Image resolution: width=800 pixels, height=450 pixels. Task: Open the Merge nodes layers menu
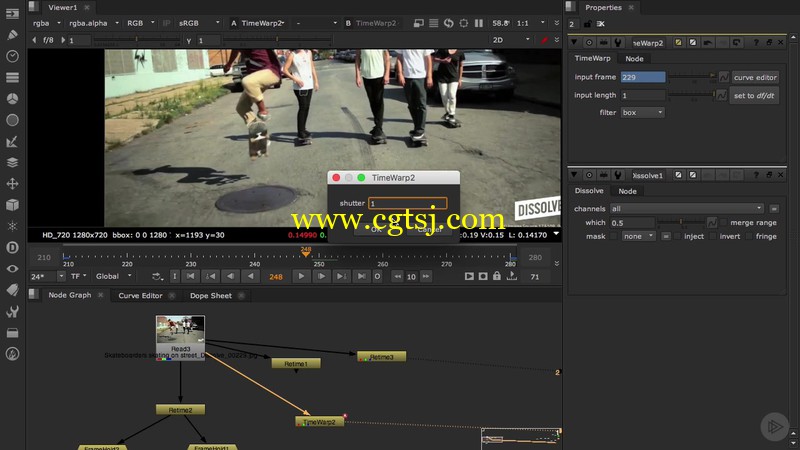12,162
